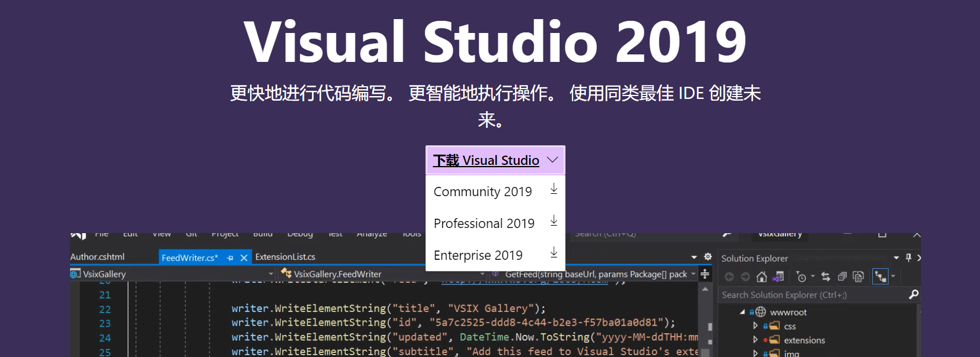Click the editor vertical scrollbar up arrow
This screenshot has width=980, height=357.
(x=705, y=289)
